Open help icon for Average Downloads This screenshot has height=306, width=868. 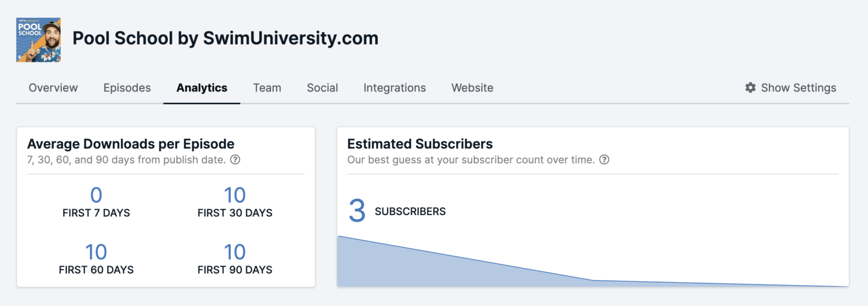(235, 160)
